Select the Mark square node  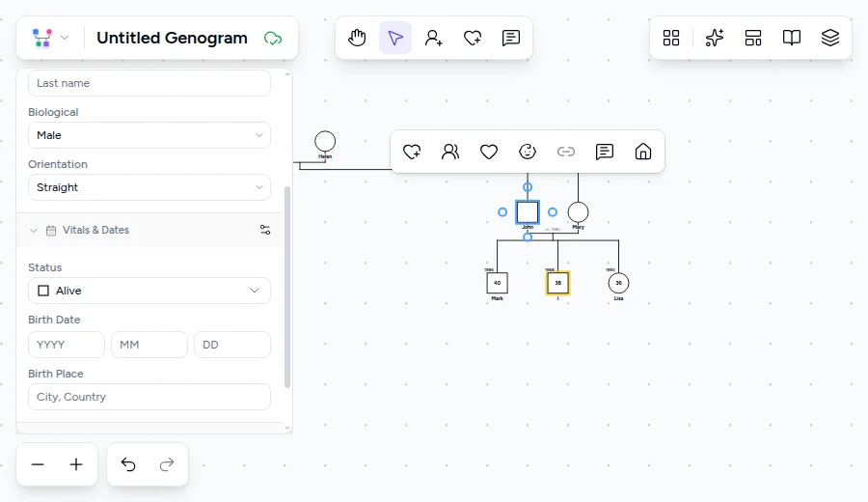pos(497,283)
